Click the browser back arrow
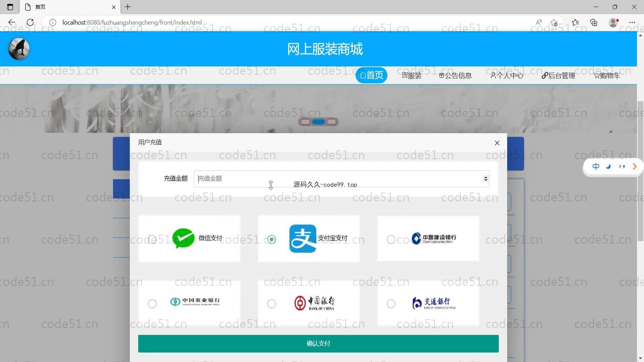This screenshot has width=644, height=362. [12, 22]
